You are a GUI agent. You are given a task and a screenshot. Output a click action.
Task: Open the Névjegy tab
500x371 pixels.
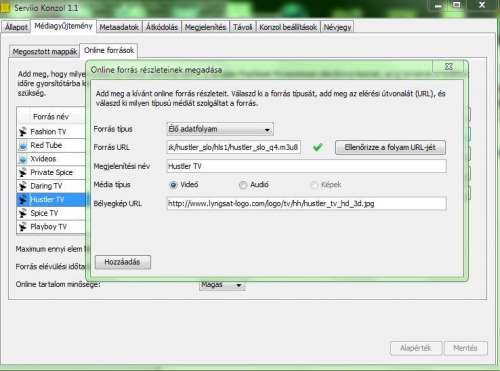[x=337, y=27]
